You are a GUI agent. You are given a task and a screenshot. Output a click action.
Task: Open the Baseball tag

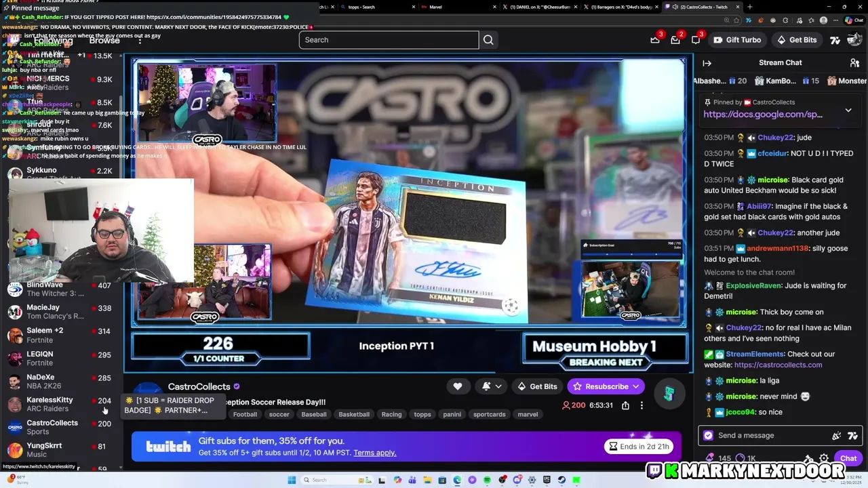click(314, 414)
